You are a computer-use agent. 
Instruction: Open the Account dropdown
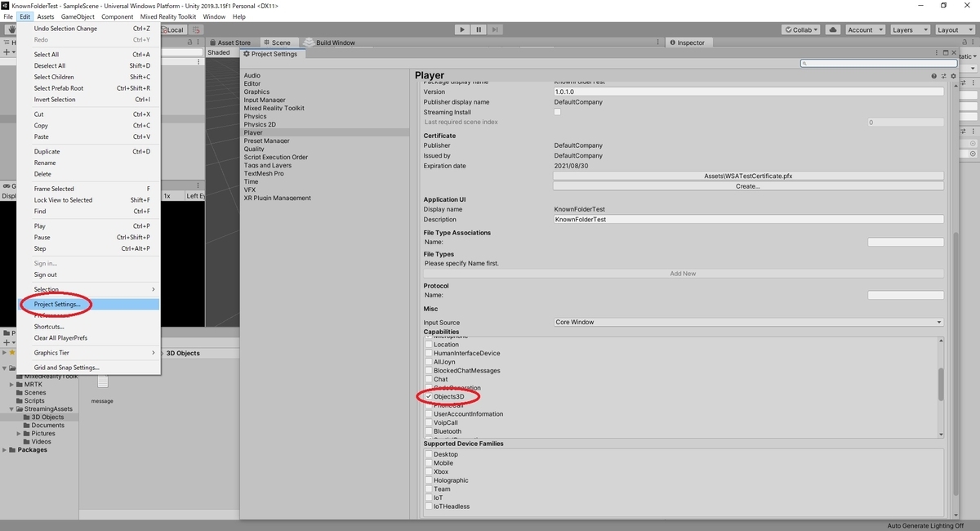click(x=864, y=29)
